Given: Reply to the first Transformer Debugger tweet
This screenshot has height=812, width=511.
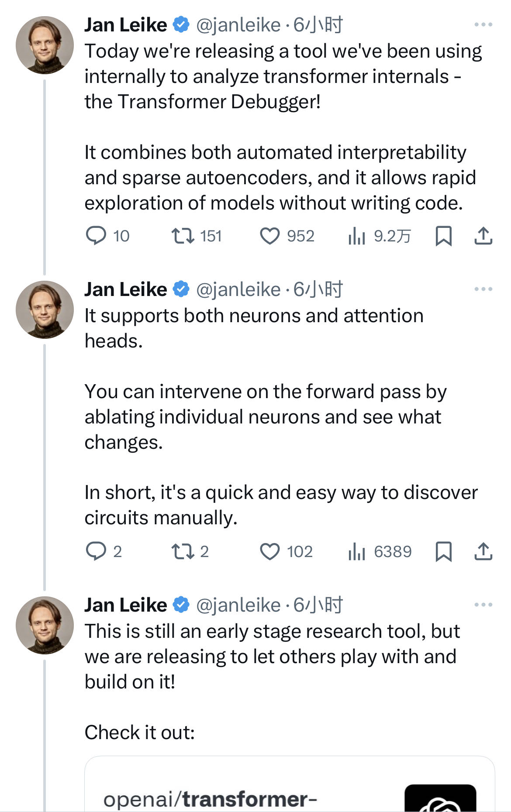Looking at the screenshot, I should point(96,236).
